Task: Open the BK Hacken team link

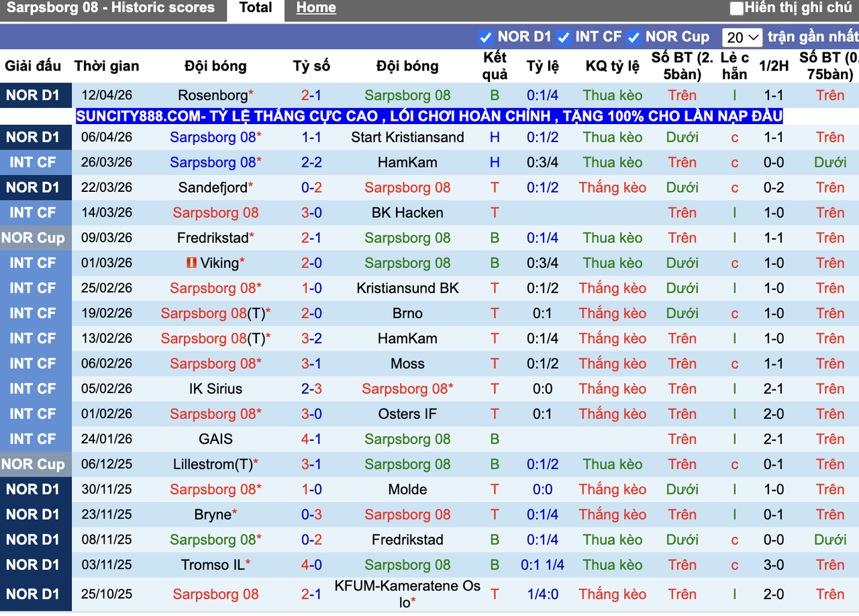Action: click(407, 213)
